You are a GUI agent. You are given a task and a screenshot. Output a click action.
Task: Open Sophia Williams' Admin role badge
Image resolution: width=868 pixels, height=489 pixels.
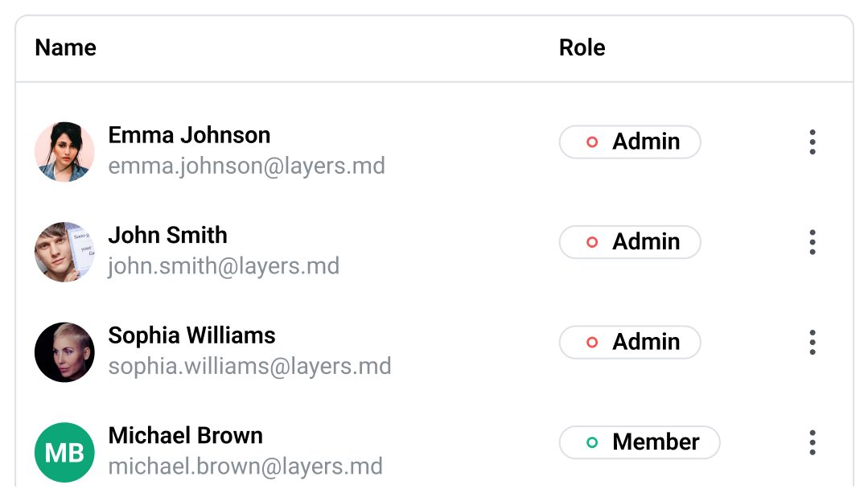pos(630,343)
